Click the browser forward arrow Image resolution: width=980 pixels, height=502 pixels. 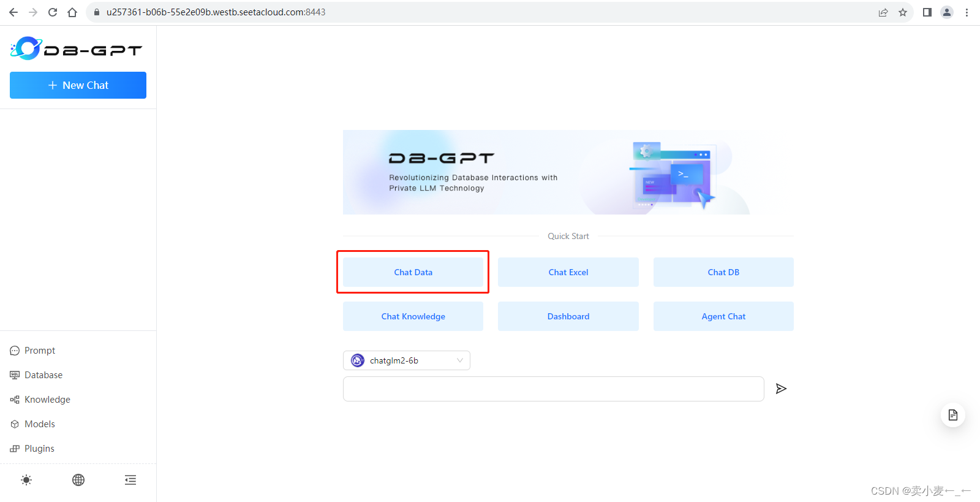[33, 12]
